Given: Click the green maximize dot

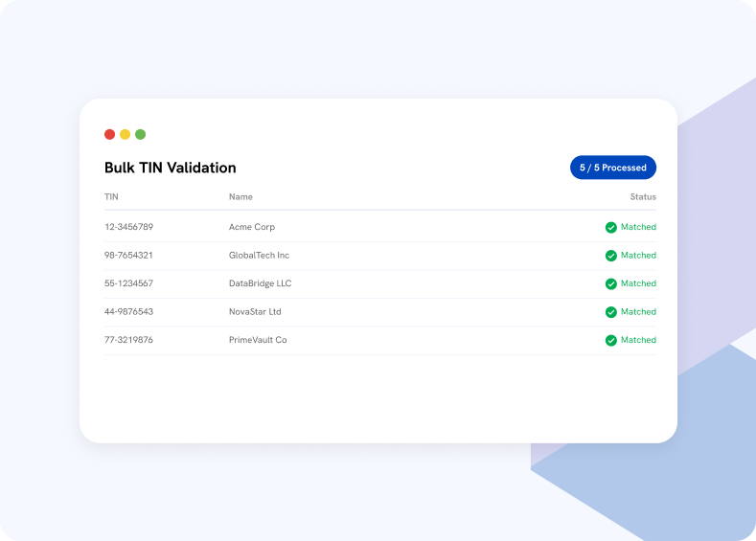Looking at the screenshot, I should [140, 134].
